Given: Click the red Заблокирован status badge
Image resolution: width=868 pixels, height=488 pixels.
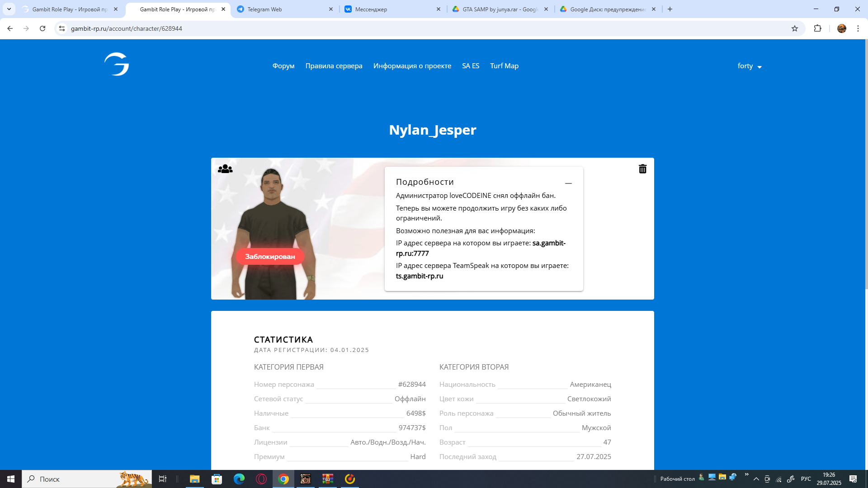Looking at the screenshot, I should point(270,257).
